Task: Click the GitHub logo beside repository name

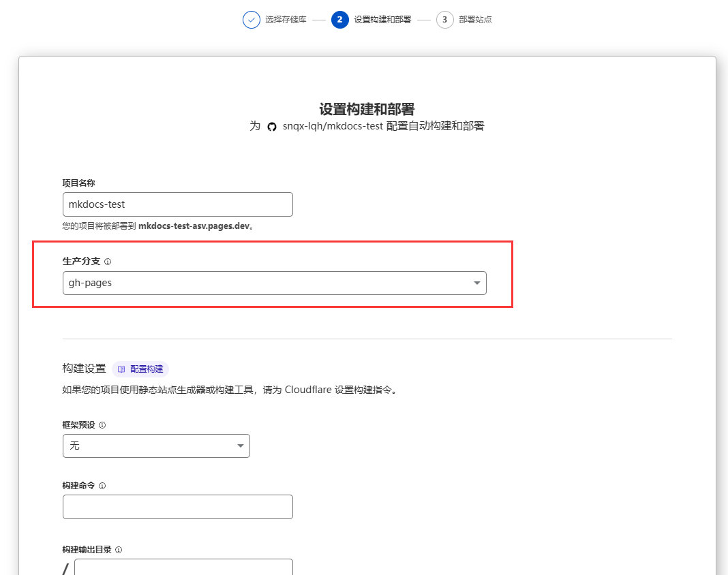Action: pyautogui.click(x=272, y=127)
